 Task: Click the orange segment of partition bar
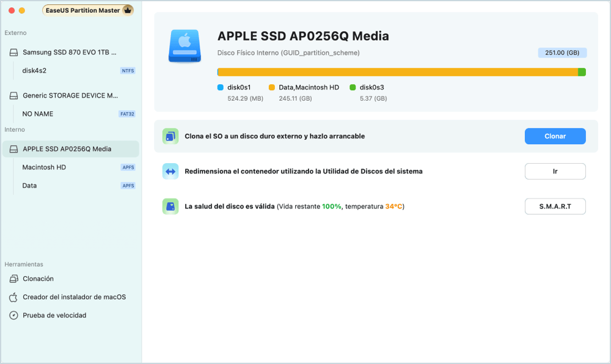coord(398,72)
